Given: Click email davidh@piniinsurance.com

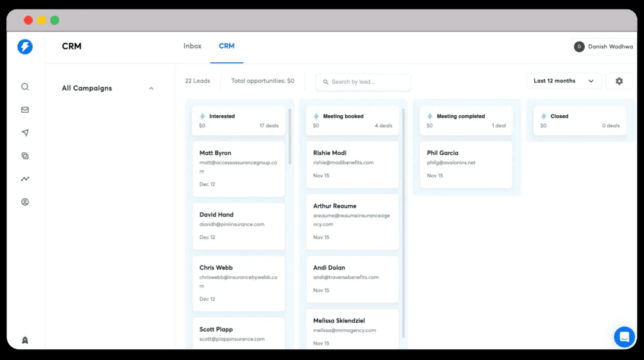Looking at the screenshot, I should point(232,225).
